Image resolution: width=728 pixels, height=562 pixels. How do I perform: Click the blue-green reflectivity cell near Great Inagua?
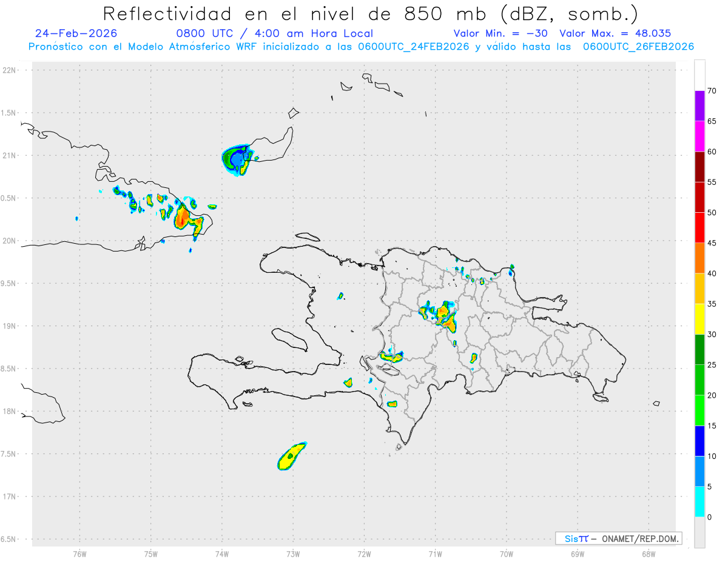[237, 160]
